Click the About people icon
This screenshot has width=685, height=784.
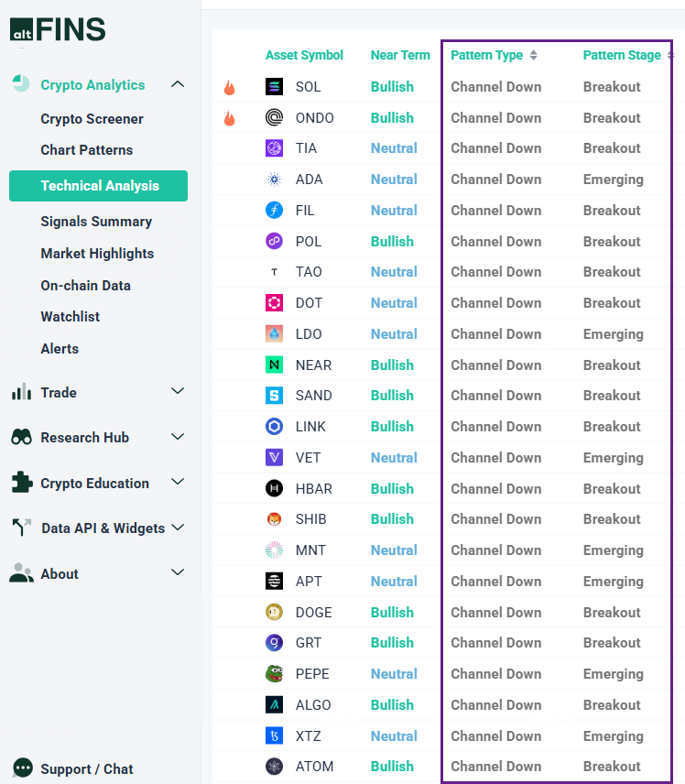[21, 573]
